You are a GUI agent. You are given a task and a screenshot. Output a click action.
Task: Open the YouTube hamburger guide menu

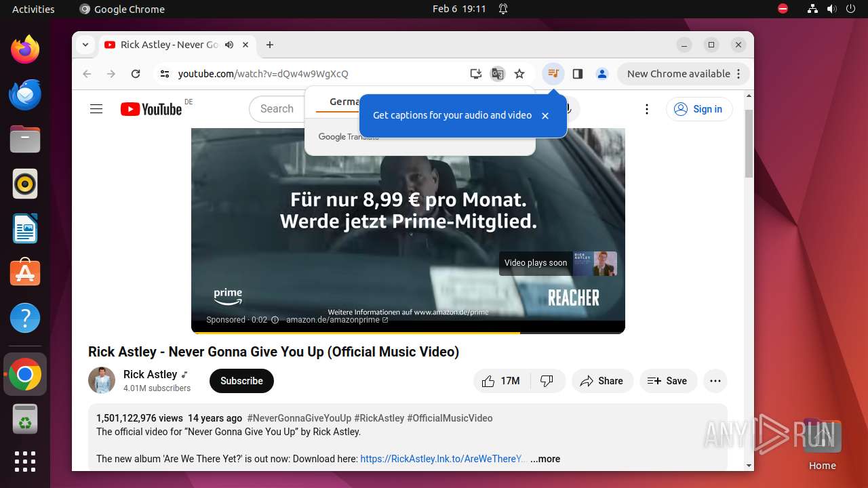coord(96,109)
